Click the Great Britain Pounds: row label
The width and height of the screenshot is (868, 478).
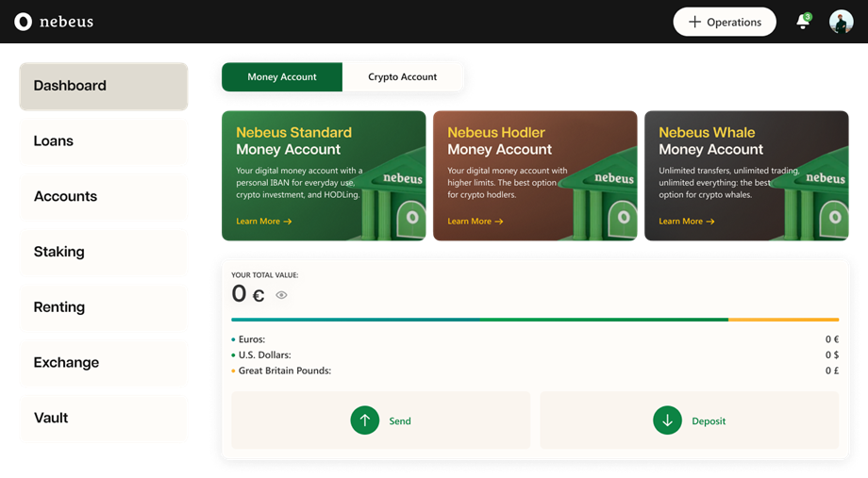tap(285, 371)
